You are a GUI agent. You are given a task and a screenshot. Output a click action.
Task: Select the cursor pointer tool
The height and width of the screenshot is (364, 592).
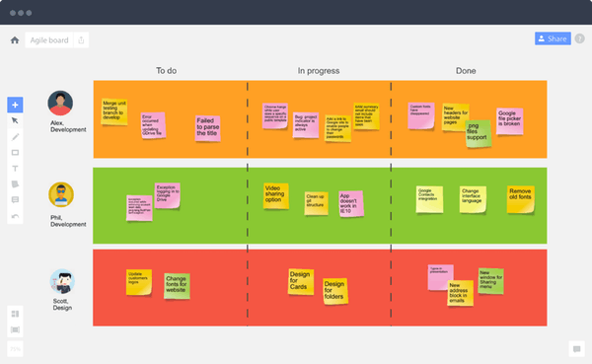point(15,120)
